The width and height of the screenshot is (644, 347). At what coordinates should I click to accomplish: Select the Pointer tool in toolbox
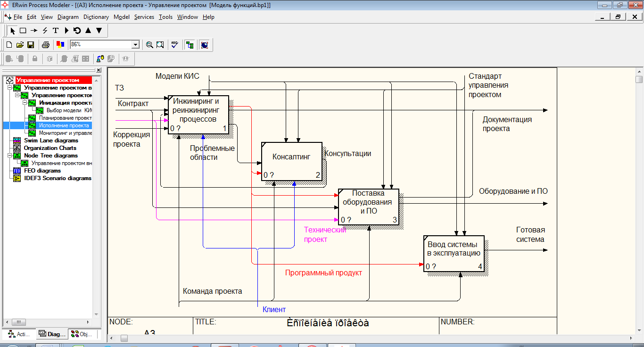(x=13, y=31)
